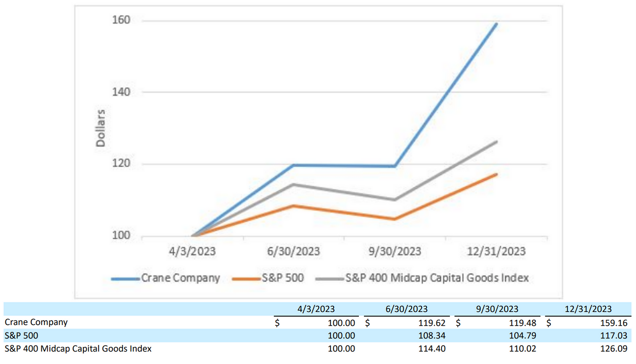This screenshot has width=636, height=364.
Task: Click the gray line point at 9/30/2023
Action: point(395,200)
